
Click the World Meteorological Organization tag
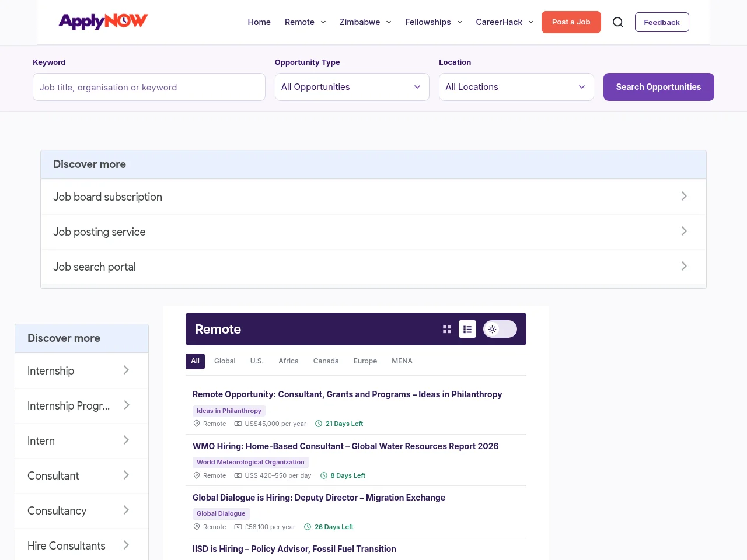point(250,462)
